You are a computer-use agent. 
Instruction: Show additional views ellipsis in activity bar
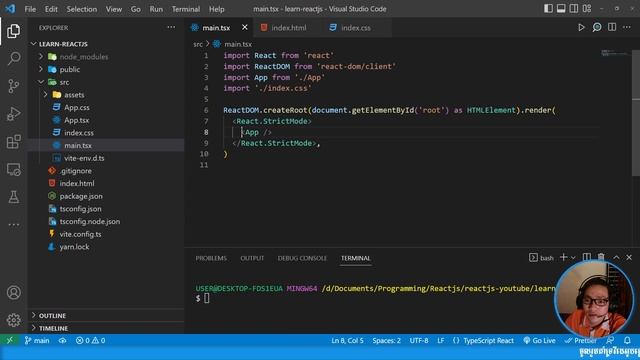point(13,224)
